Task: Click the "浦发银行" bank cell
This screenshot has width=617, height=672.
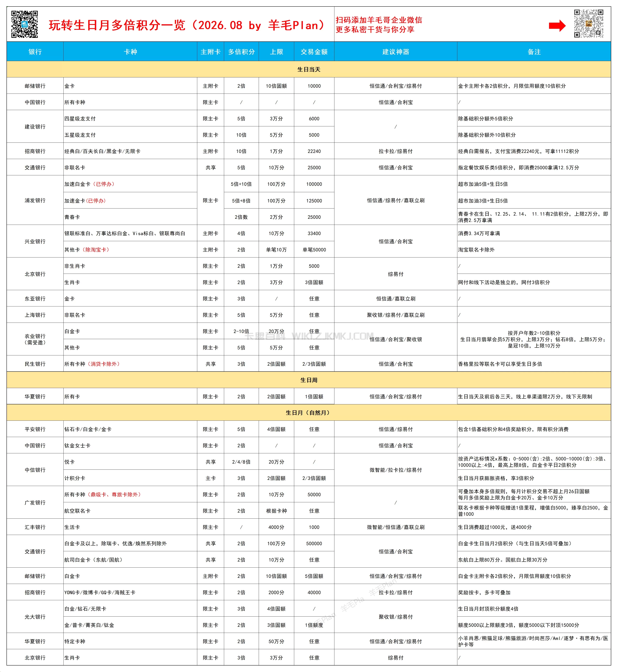Action: point(35,201)
